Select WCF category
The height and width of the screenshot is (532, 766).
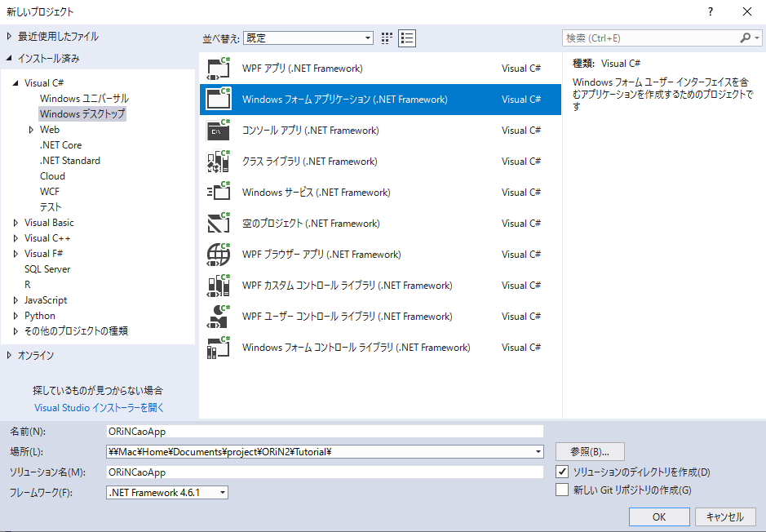click(x=49, y=192)
